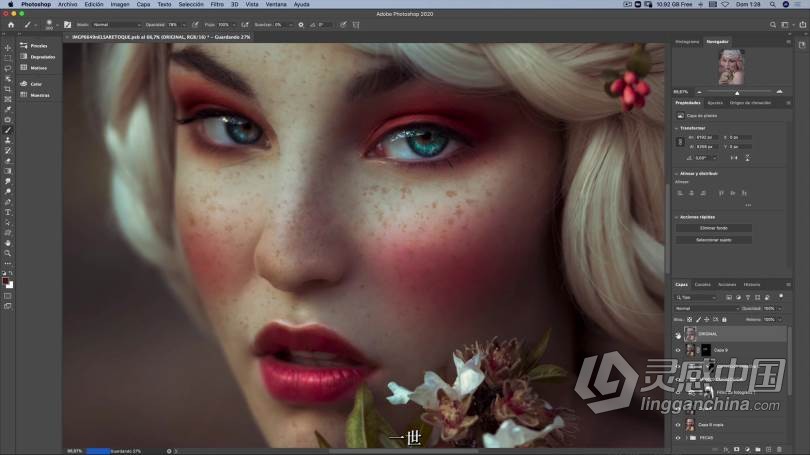Select the Rectangular Marquee tool
The image size is (810, 455).
point(8,58)
